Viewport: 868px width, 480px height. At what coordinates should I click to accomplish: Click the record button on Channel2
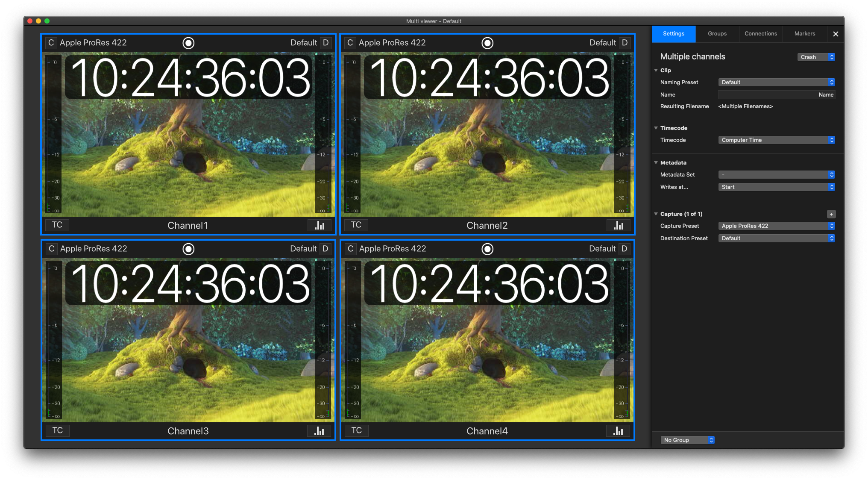point(487,43)
